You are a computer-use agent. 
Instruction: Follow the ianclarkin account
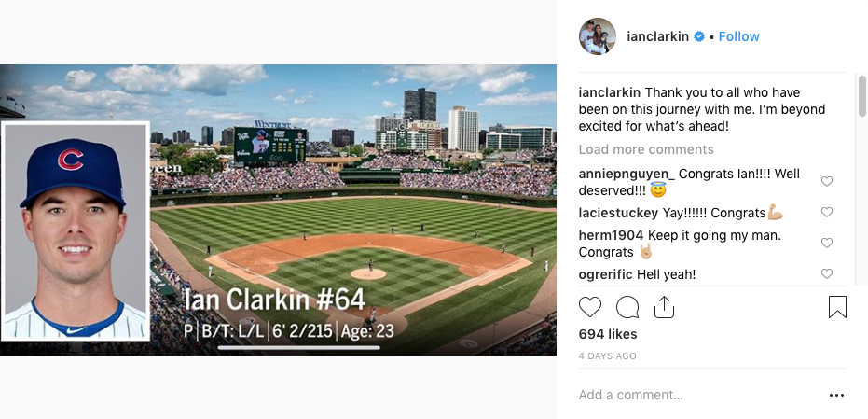[x=738, y=36]
